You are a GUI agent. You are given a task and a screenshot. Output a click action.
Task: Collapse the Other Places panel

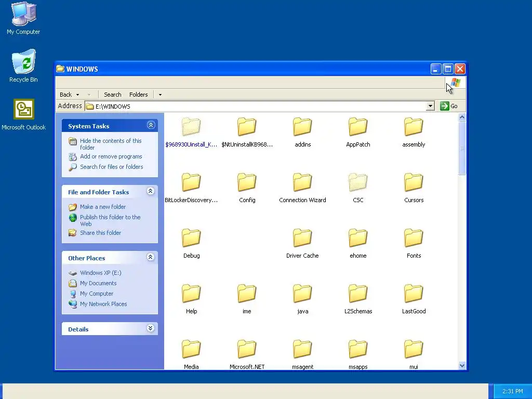pos(151,257)
